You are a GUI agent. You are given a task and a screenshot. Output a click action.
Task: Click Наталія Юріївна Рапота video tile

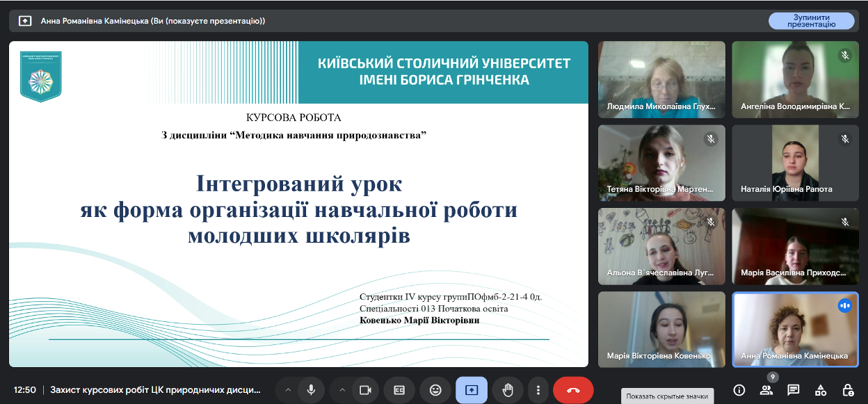pos(795,163)
